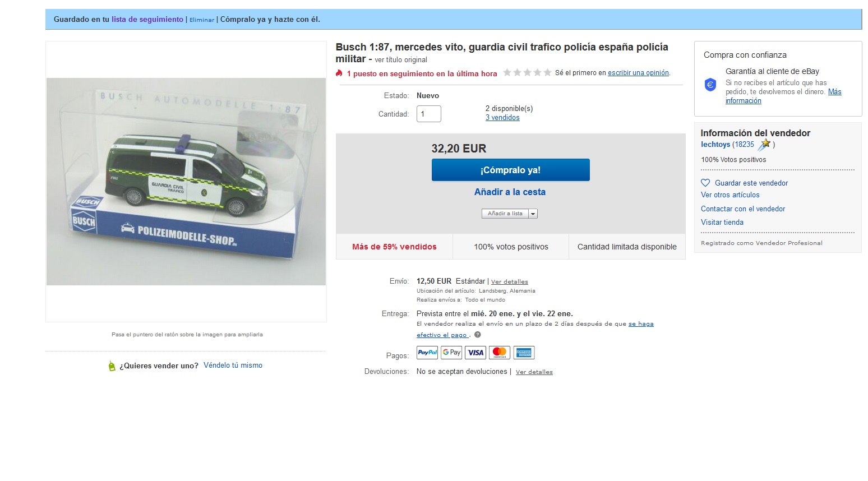The image size is (868, 481).
Task: Click 'Añadir a la cesta' link
Action: coord(510,192)
